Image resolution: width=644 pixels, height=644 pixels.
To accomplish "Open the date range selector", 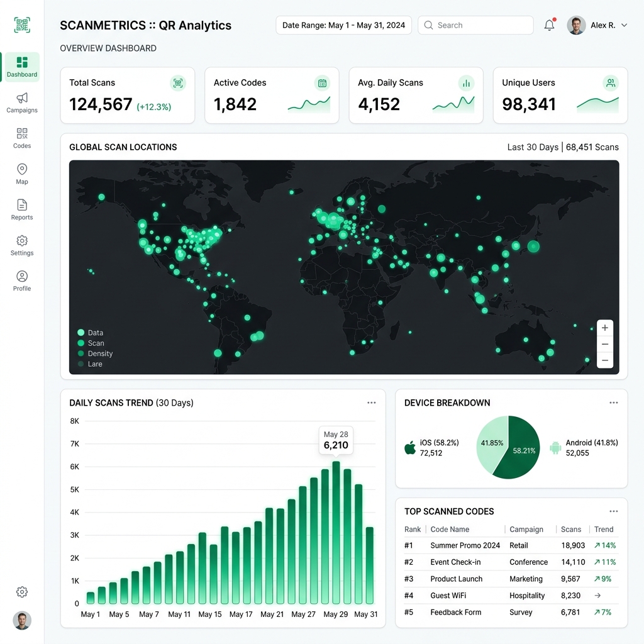I will point(344,25).
